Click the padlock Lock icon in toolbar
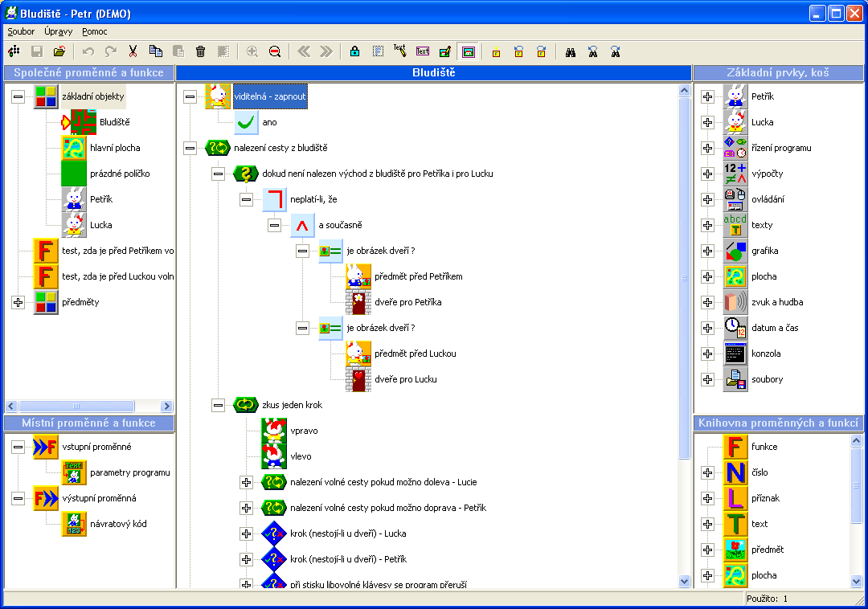 pos(354,51)
